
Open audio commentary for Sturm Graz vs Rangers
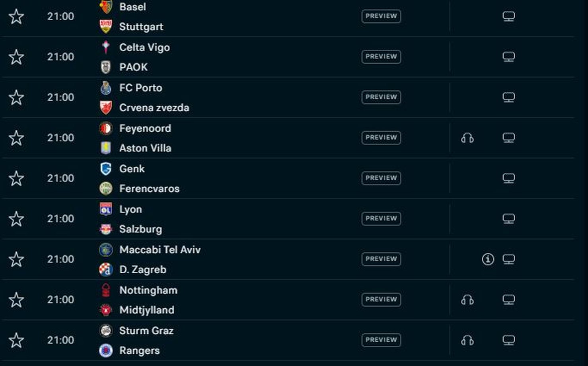[x=467, y=341]
